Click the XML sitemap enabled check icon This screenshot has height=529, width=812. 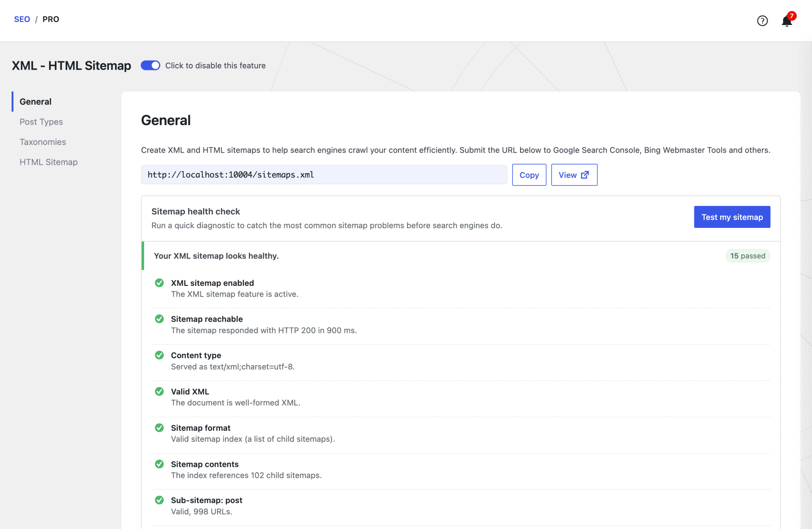click(x=159, y=283)
